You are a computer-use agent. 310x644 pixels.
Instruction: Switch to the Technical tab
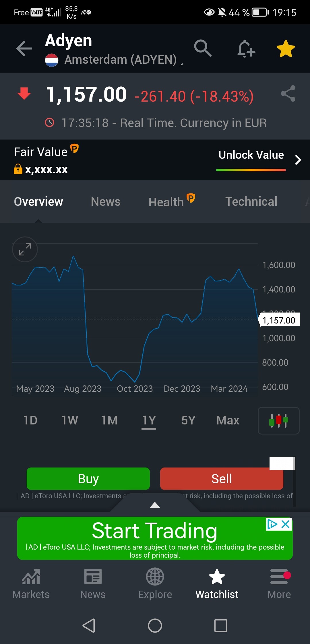(251, 201)
